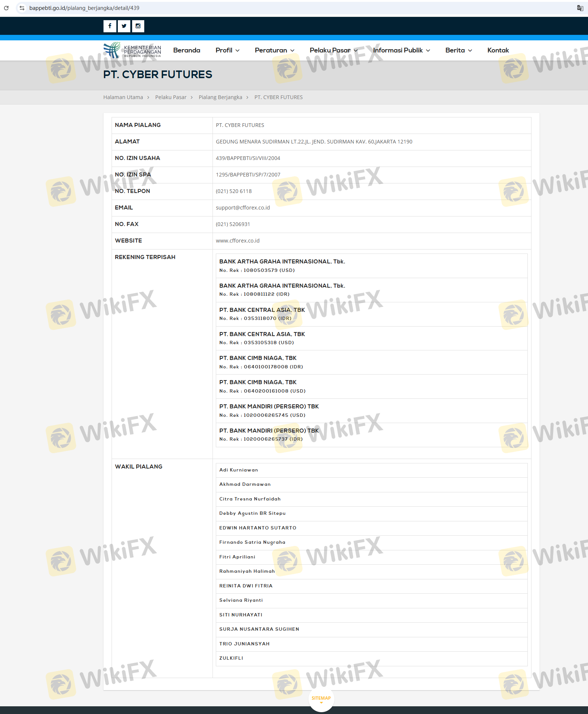Select broker representative REINITA DWI FITRIA
588x714 pixels.
pos(372,586)
